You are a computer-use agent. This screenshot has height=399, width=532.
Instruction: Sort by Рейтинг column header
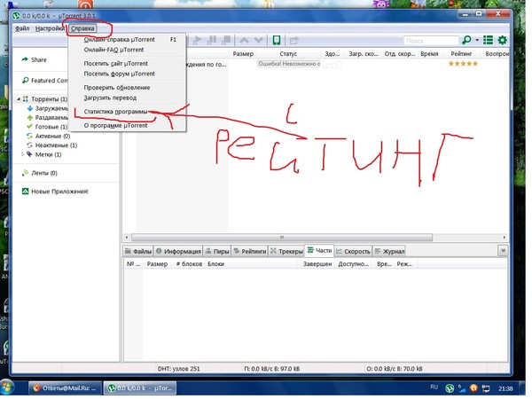[x=461, y=53]
